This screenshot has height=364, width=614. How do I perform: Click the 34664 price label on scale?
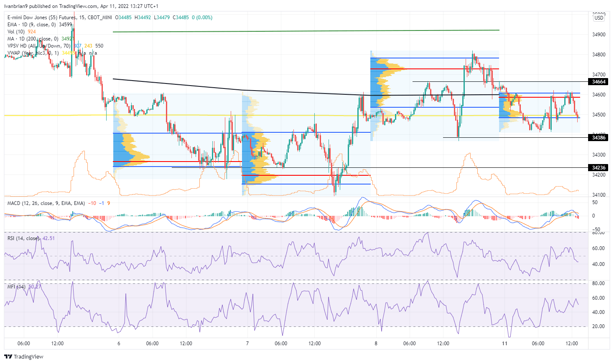[599, 82]
